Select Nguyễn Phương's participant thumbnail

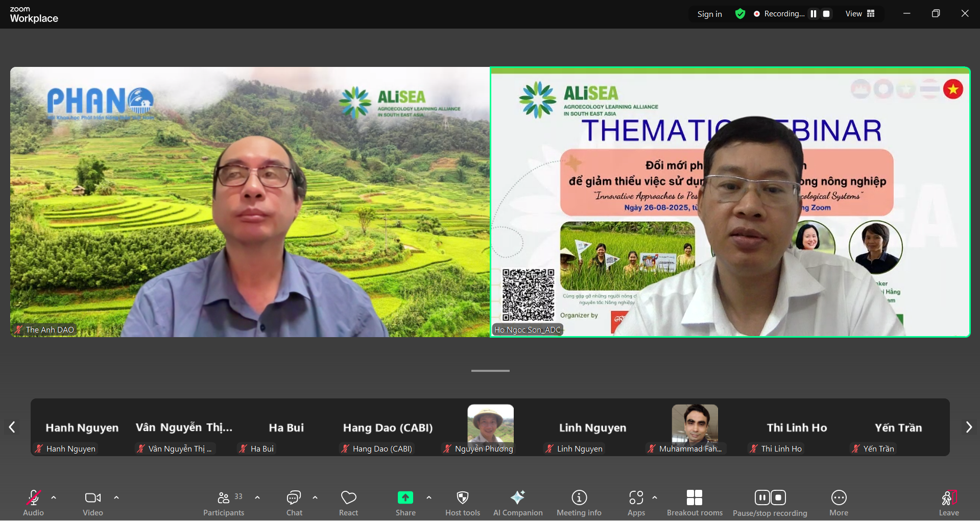(x=490, y=428)
